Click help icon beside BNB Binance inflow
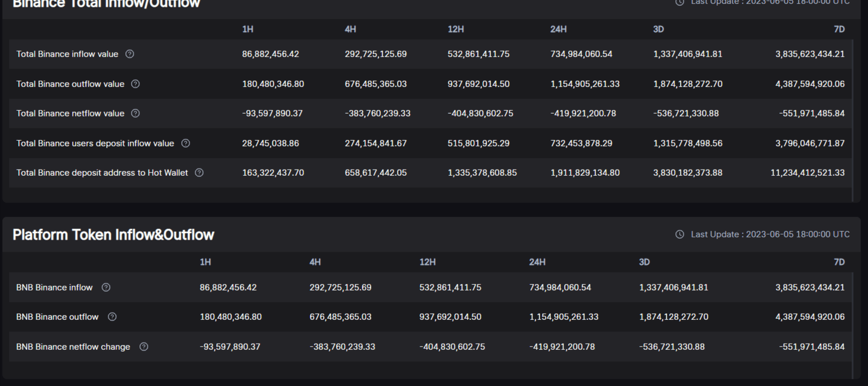This screenshot has height=386, width=868. point(106,287)
